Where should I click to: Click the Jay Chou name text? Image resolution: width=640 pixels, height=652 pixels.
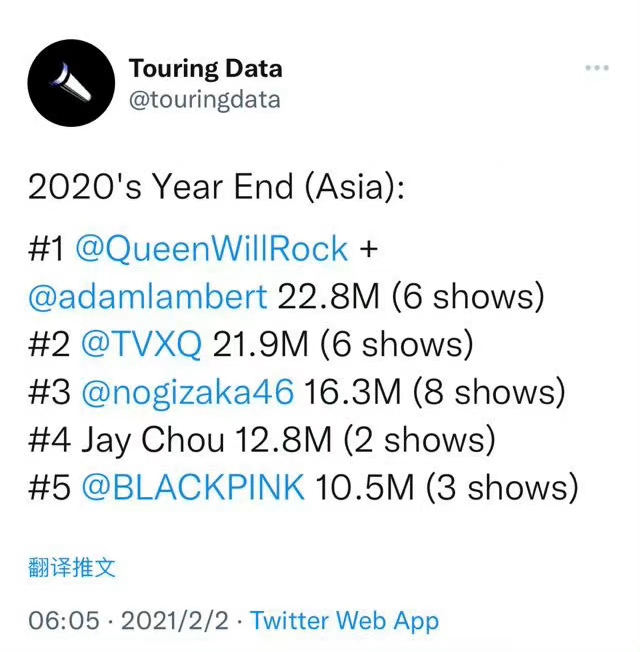click(153, 441)
